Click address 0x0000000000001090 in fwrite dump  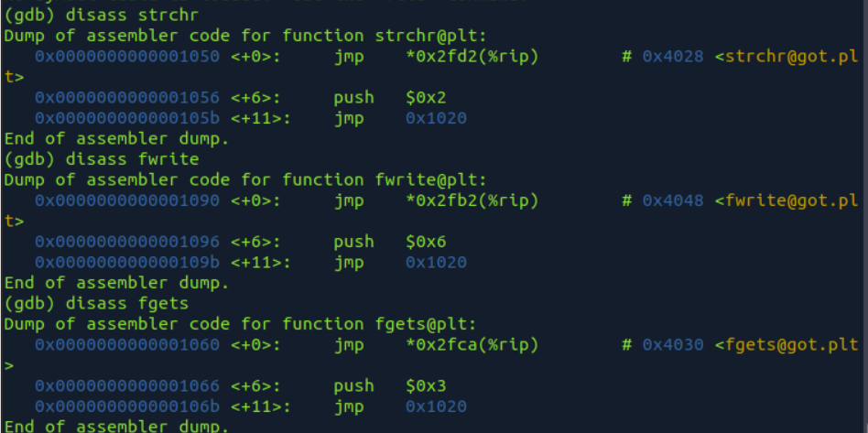[x=127, y=200]
